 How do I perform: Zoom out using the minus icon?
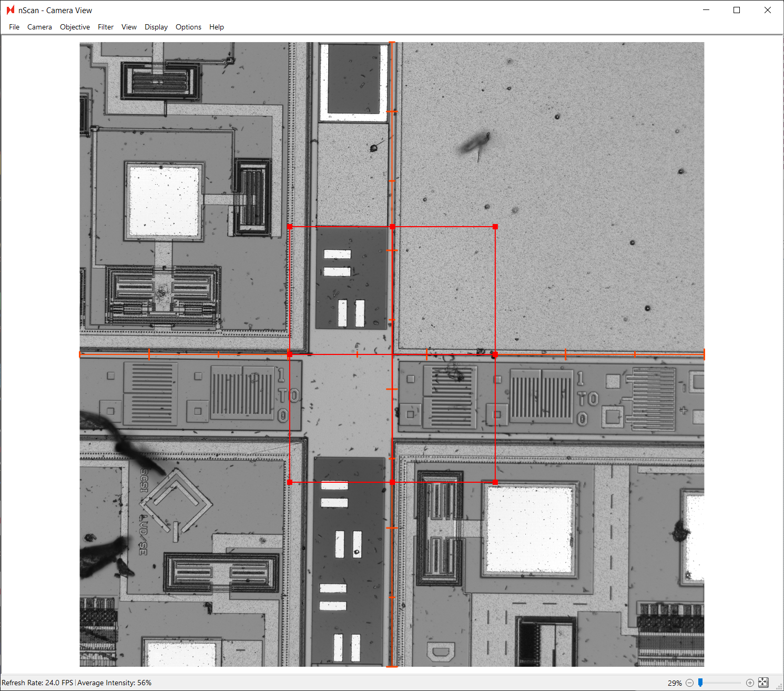pyautogui.click(x=689, y=682)
